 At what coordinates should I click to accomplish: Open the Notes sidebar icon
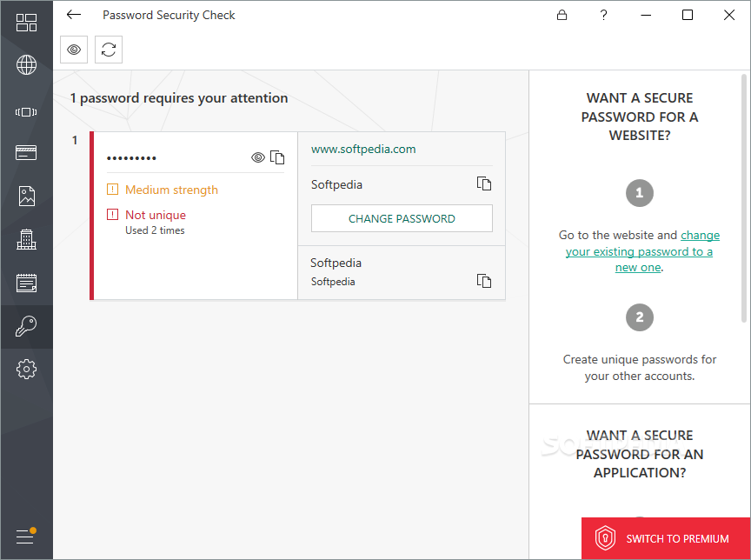click(26, 283)
